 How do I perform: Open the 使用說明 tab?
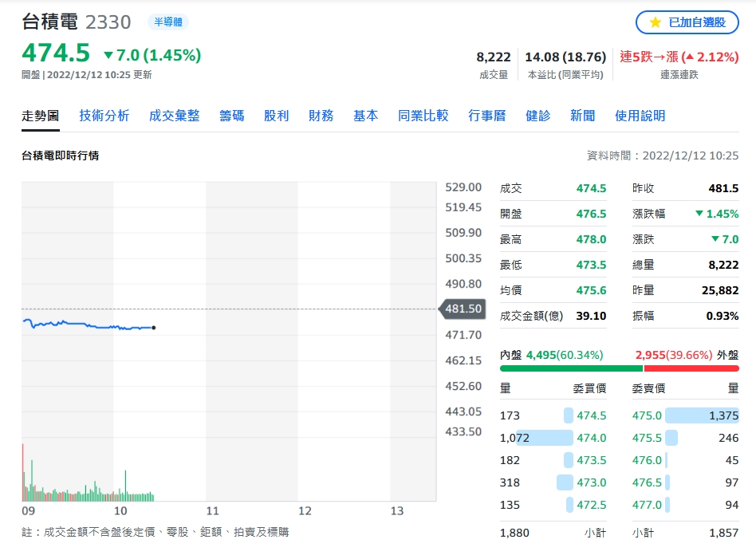tap(640, 116)
